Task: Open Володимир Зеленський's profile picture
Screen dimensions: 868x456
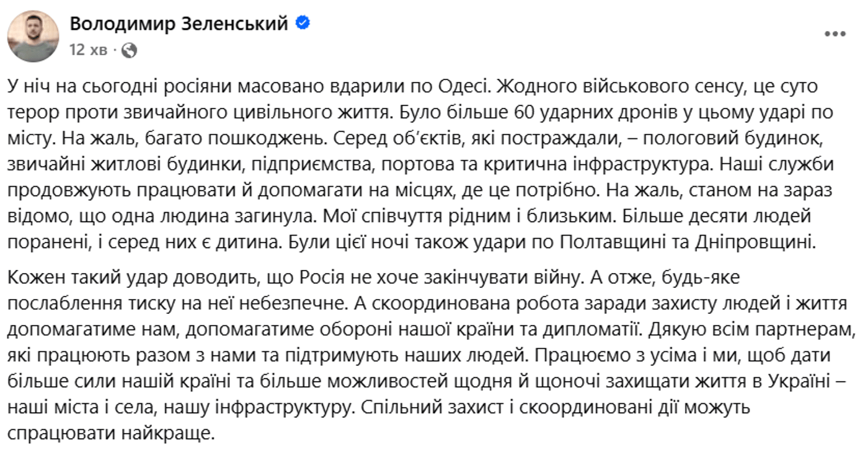Action: pos(33,36)
